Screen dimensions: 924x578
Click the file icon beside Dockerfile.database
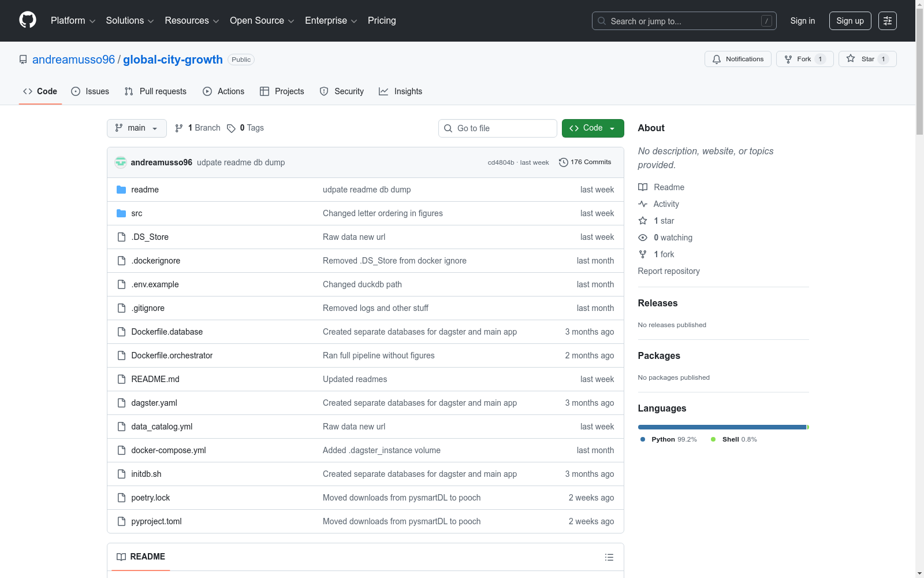[121, 332]
